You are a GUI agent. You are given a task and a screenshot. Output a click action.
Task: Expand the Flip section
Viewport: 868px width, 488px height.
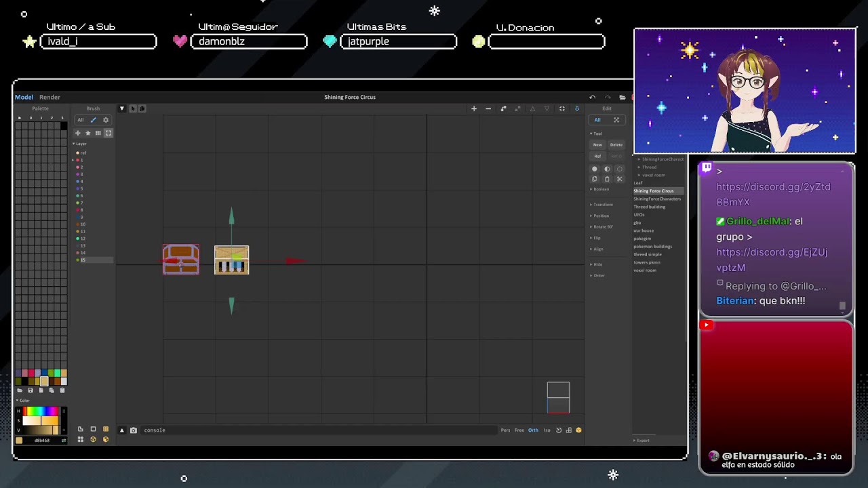pyautogui.click(x=595, y=238)
